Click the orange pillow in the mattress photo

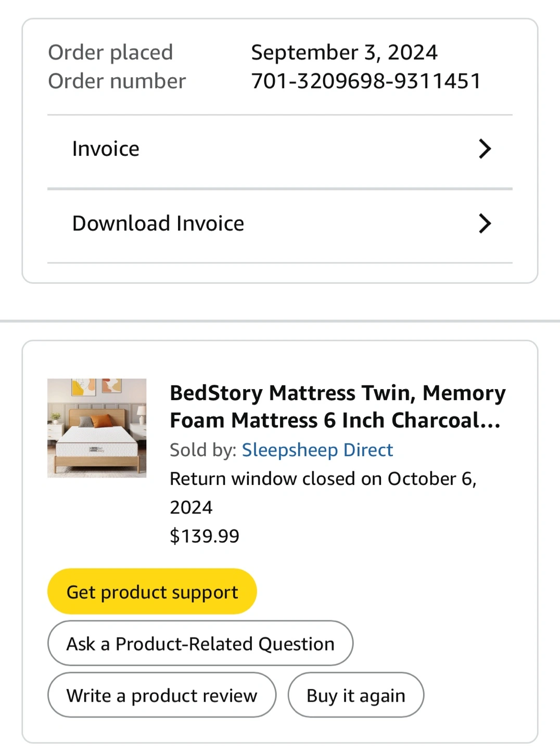click(101, 420)
